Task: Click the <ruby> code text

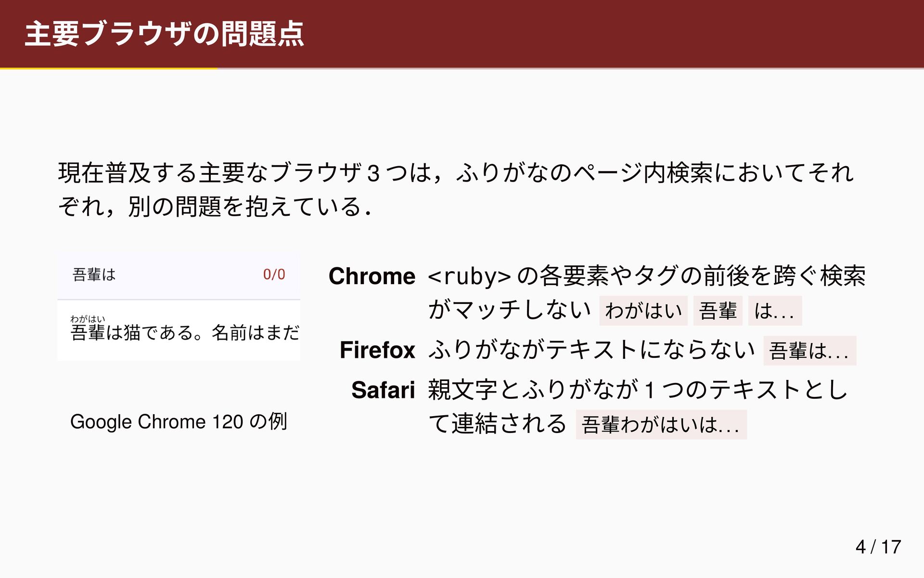Action: coord(469,276)
